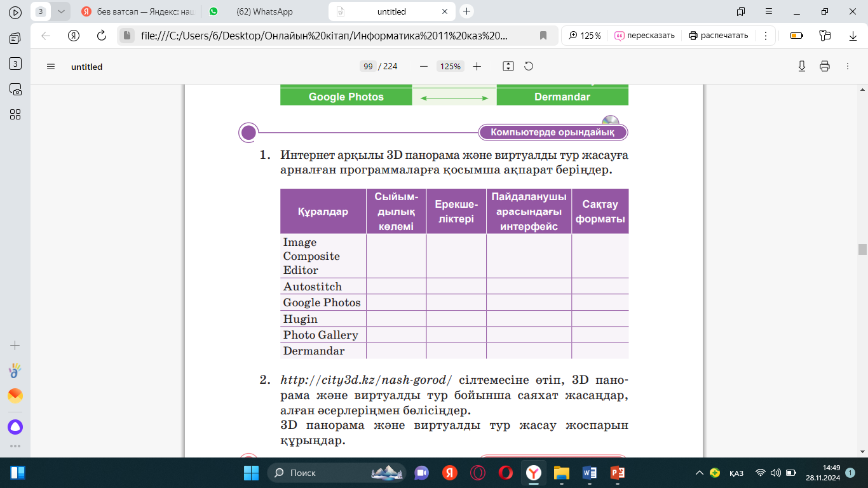The width and height of the screenshot is (868, 488).
Task: Open bookmarks panel in title bar
Action: pos(741,11)
